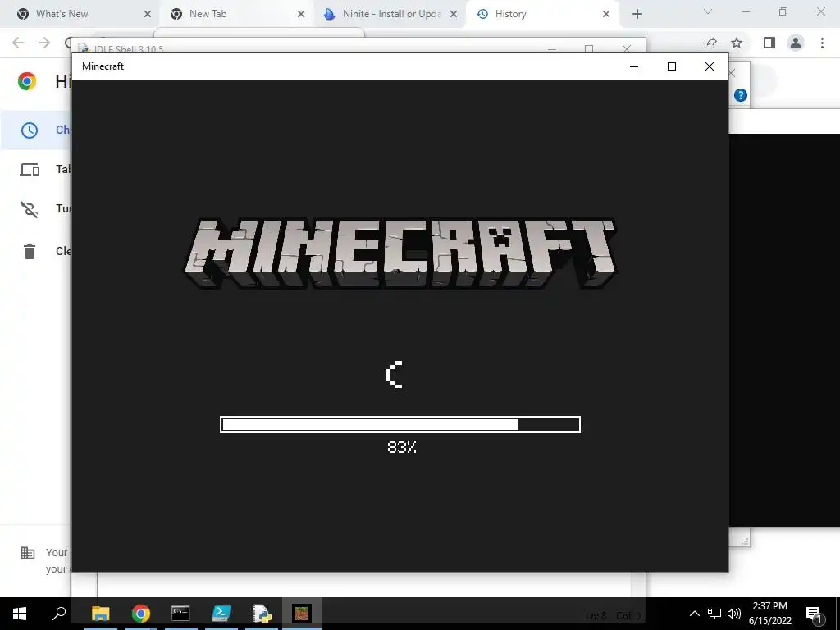Go forward with Chrome's forward arrow
The width and height of the screenshot is (840, 630).
point(44,43)
